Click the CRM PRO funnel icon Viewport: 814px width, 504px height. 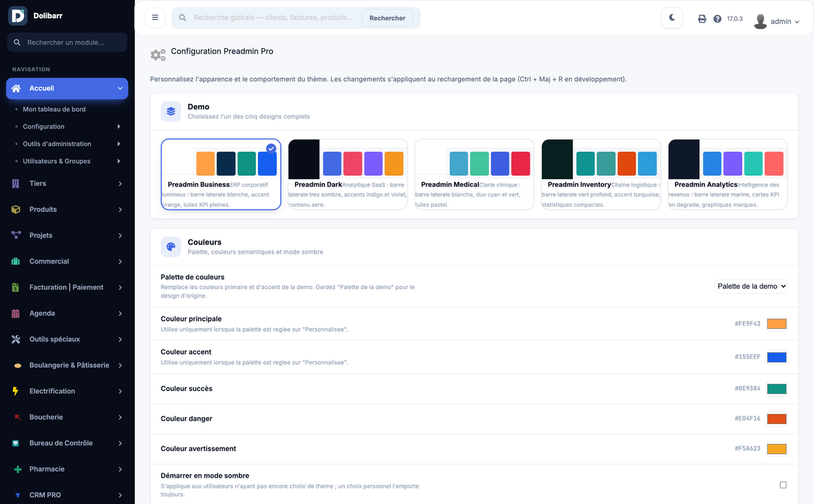(x=18, y=495)
